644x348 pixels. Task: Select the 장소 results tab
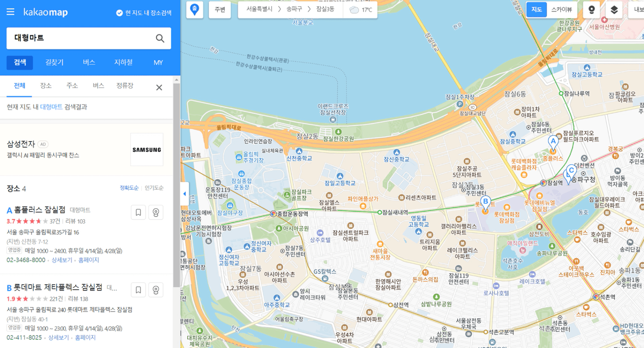coord(46,86)
